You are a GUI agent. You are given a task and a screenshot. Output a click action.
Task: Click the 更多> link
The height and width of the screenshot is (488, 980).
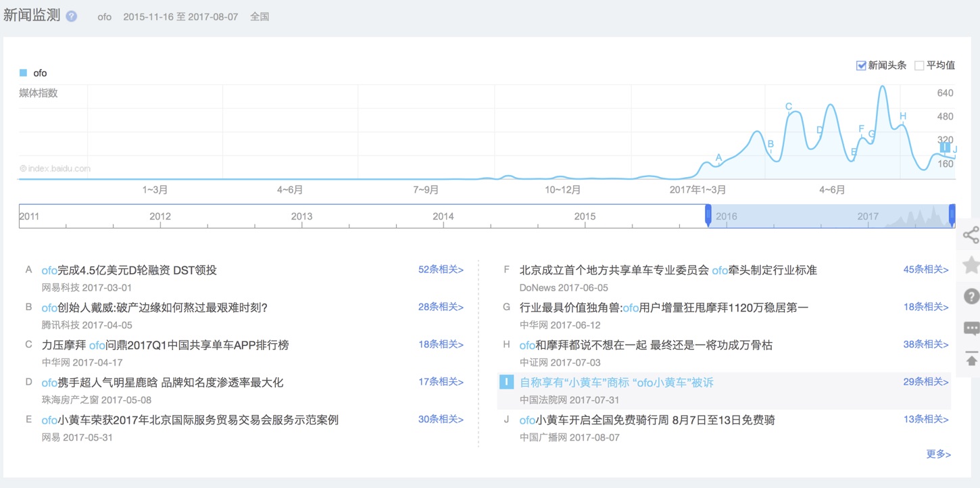coord(938,454)
